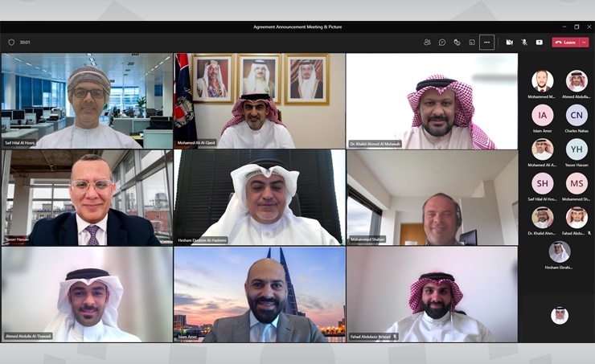Restore down the Teams meeting window
Screen dimensions: 595x364
coord(577,27)
